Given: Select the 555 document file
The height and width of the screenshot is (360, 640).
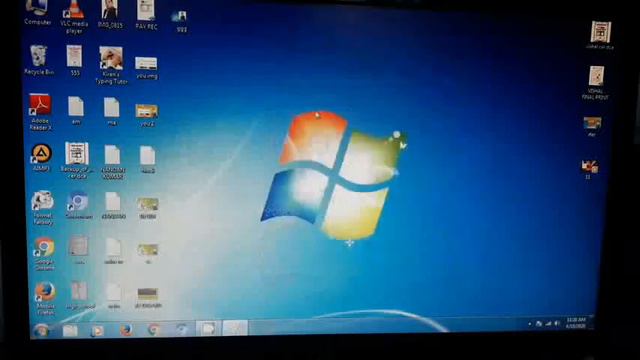Looking at the screenshot, I should [x=75, y=60].
